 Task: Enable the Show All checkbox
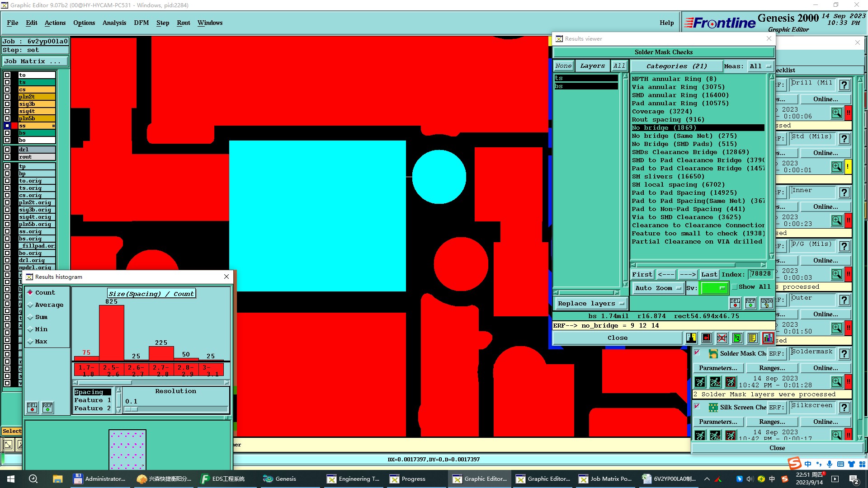tap(735, 287)
